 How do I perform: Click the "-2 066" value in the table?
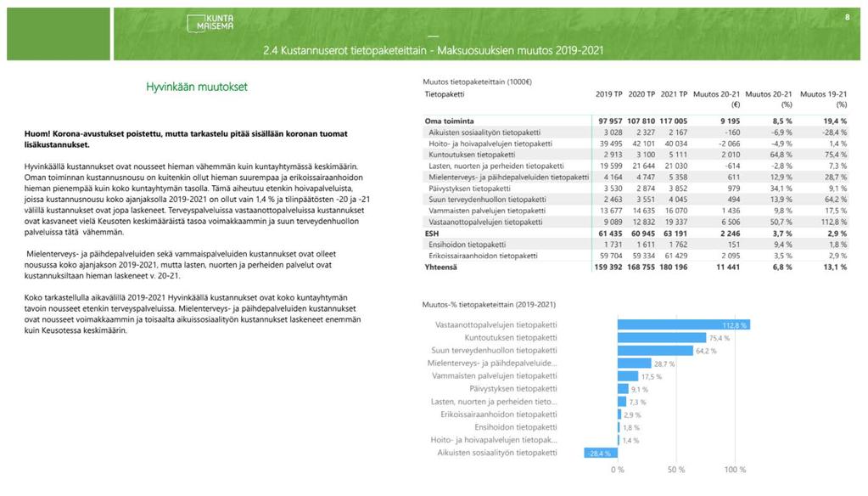tap(730, 144)
